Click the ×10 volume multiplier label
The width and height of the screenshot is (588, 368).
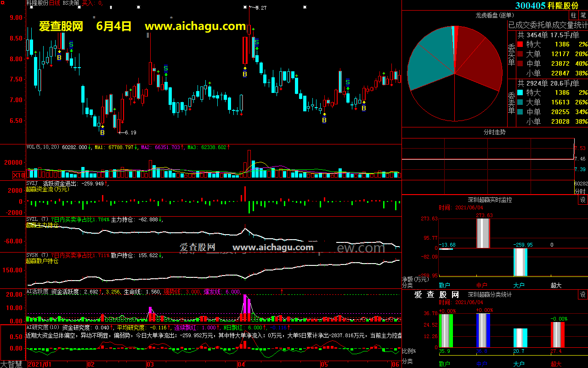pos(18,175)
